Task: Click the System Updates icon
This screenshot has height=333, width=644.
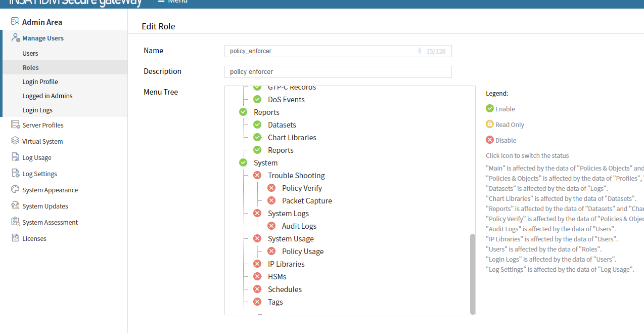Action: (15, 206)
